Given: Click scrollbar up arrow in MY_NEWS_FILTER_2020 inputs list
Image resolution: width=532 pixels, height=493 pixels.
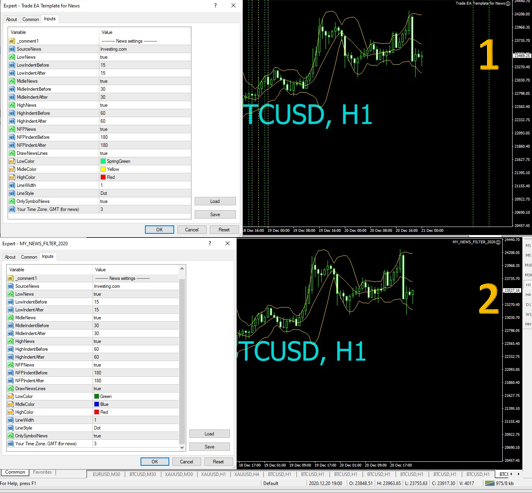Looking at the screenshot, I should (182, 269).
